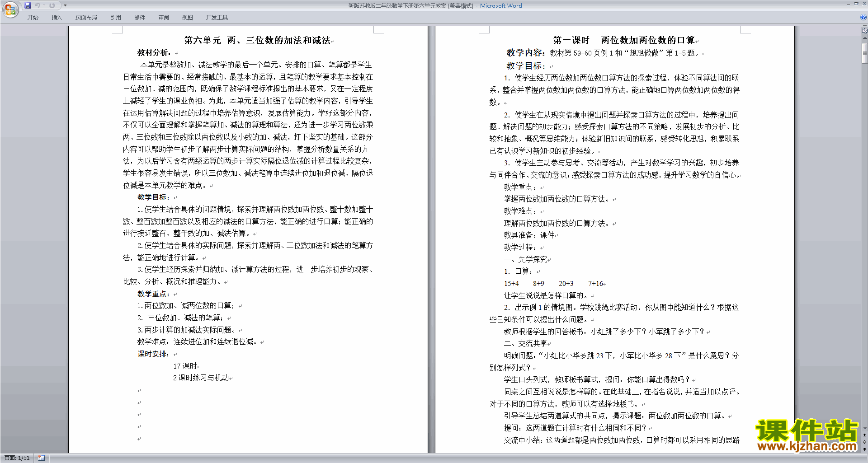Open the 开发工具 ribbon tab
The image size is (868, 463).
(x=217, y=18)
